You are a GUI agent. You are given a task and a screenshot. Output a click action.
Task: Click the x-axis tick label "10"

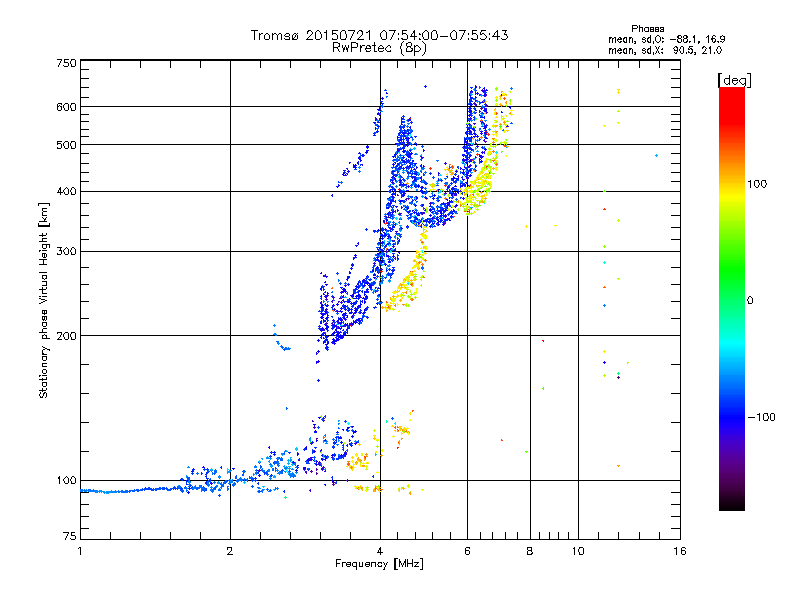coord(578,551)
